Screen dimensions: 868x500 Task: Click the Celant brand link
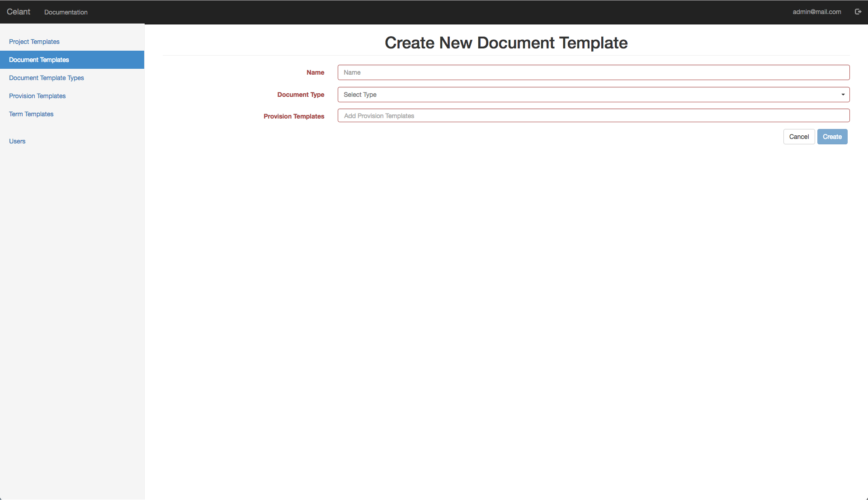click(19, 11)
